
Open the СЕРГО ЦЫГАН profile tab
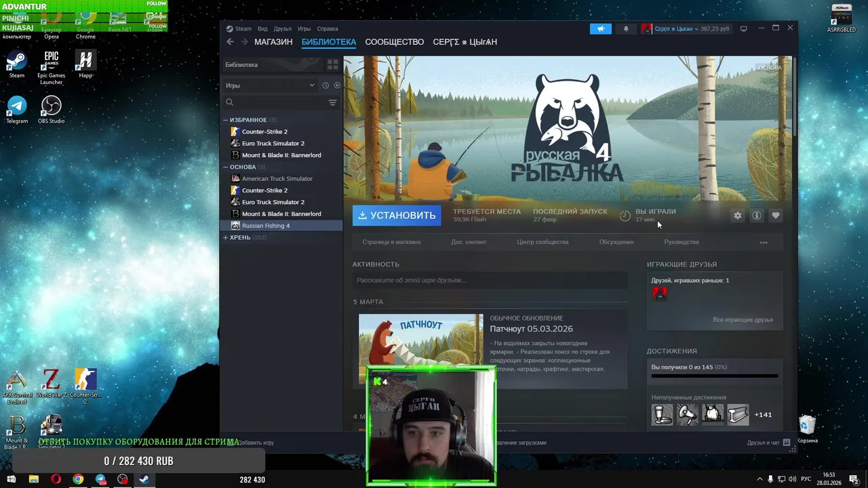coord(465,42)
